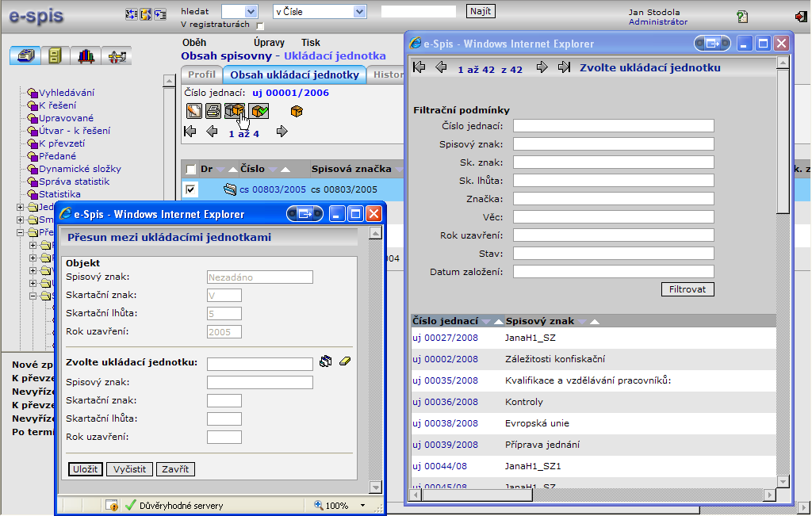This screenshot has height=516, width=812.
Task: Open the small hledat dropdown
Action: [251, 11]
